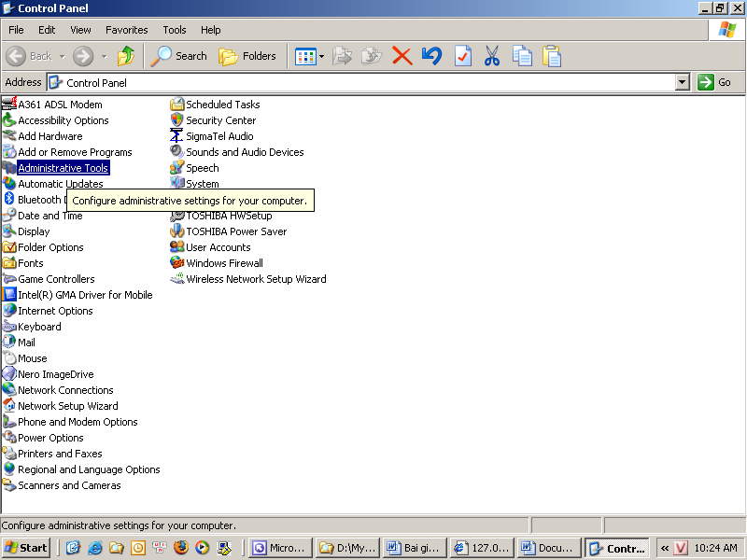This screenshot has width=747, height=560.
Task: Click the Paste clipboard icon
Action: point(552,56)
